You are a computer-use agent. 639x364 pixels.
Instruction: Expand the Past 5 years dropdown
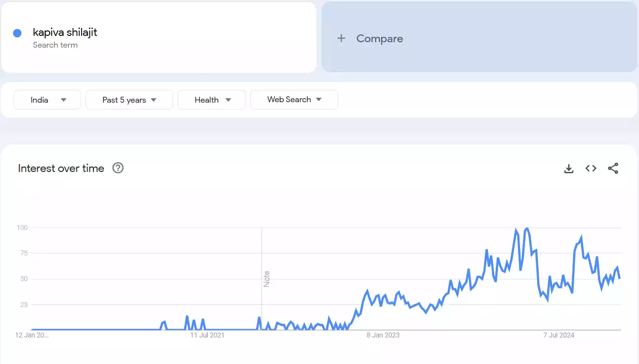click(129, 100)
